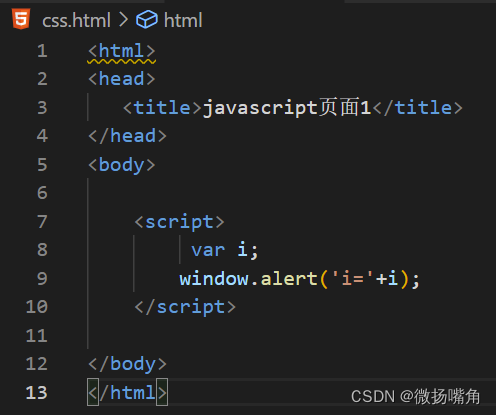Click line number 11 in gutter

click(x=37, y=336)
